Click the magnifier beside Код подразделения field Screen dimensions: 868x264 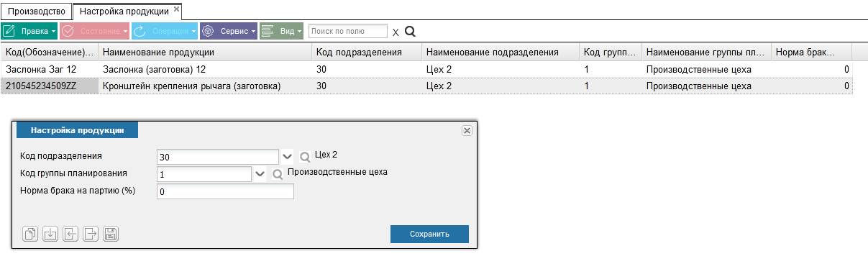[x=305, y=157]
